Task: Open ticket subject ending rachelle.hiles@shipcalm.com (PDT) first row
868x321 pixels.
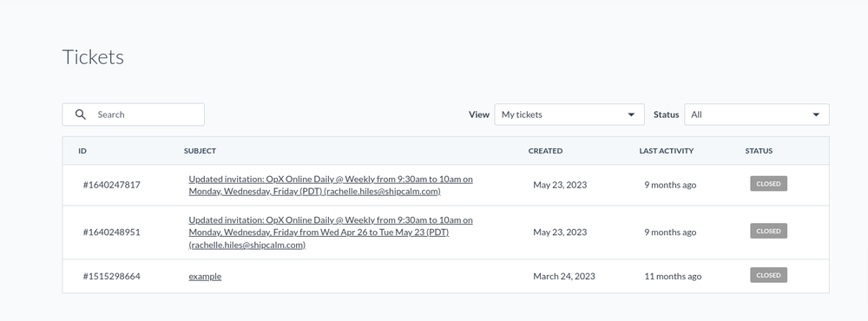Action: (331, 186)
